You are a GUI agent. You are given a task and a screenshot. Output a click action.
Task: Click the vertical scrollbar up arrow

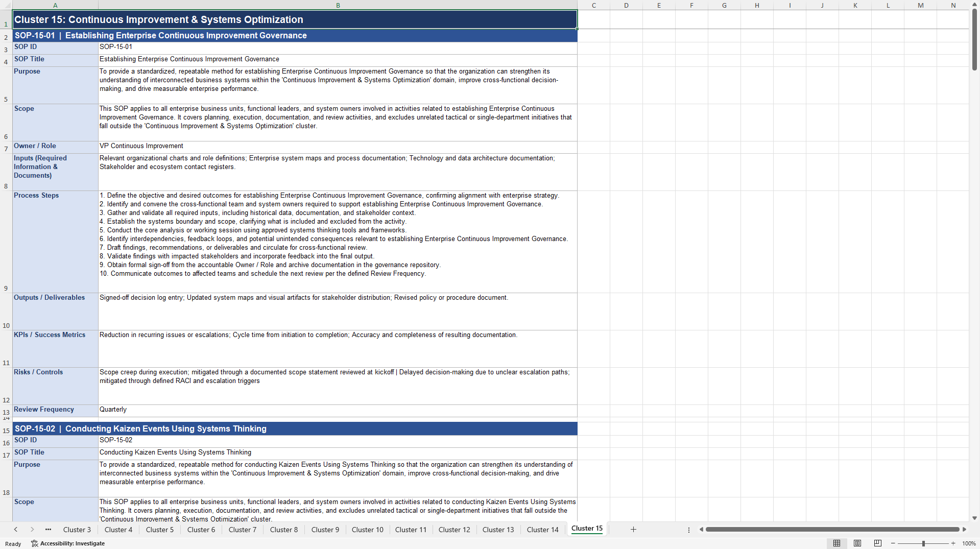974,4
